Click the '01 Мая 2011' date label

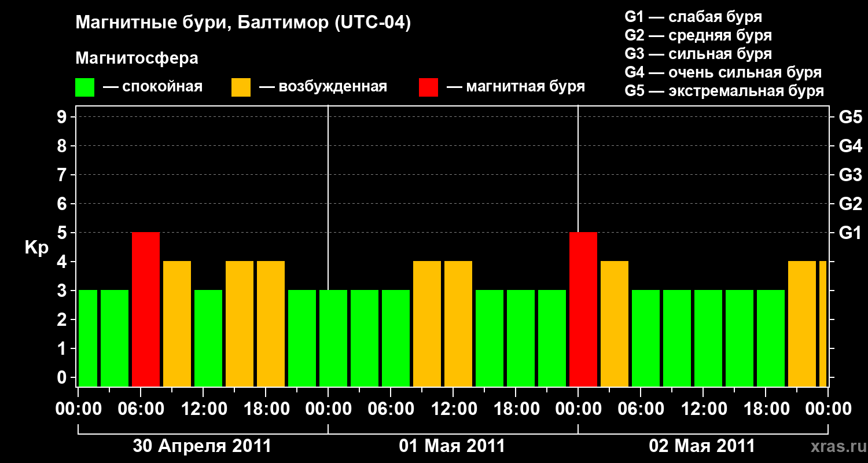click(452, 446)
